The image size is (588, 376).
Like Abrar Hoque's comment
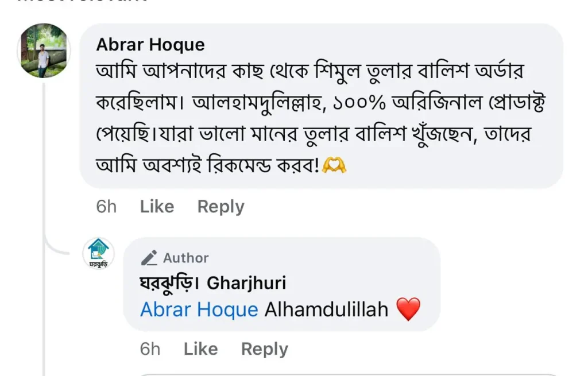coord(157,207)
